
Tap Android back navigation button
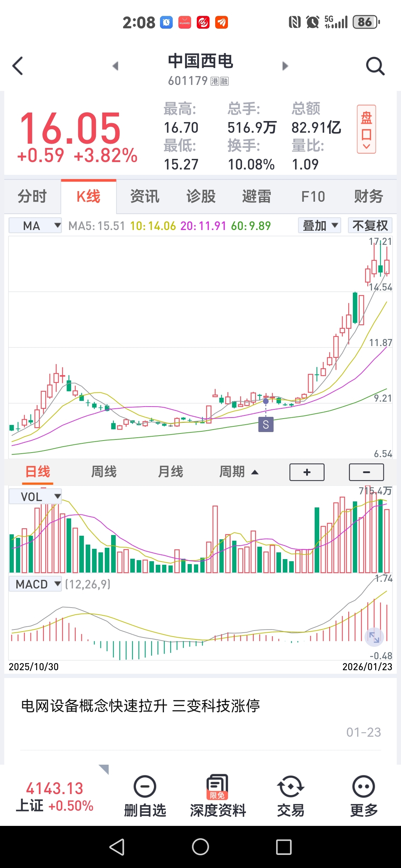pos(117,847)
